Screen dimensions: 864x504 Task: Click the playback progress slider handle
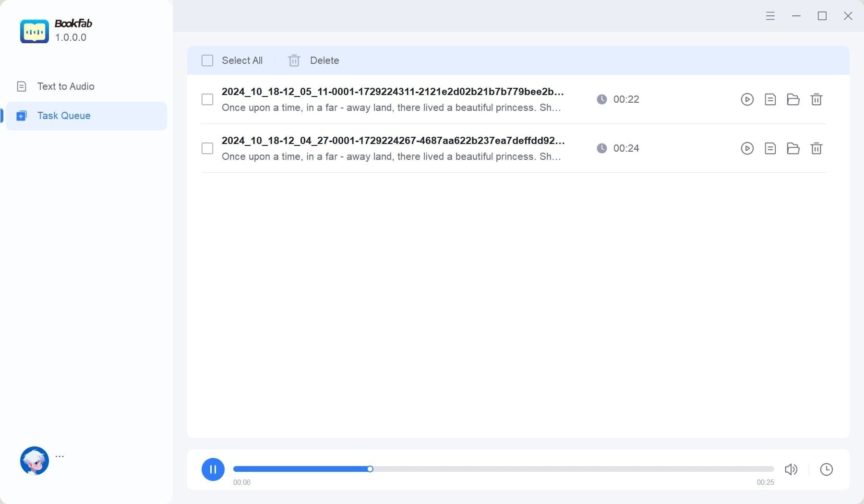pos(370,469)
